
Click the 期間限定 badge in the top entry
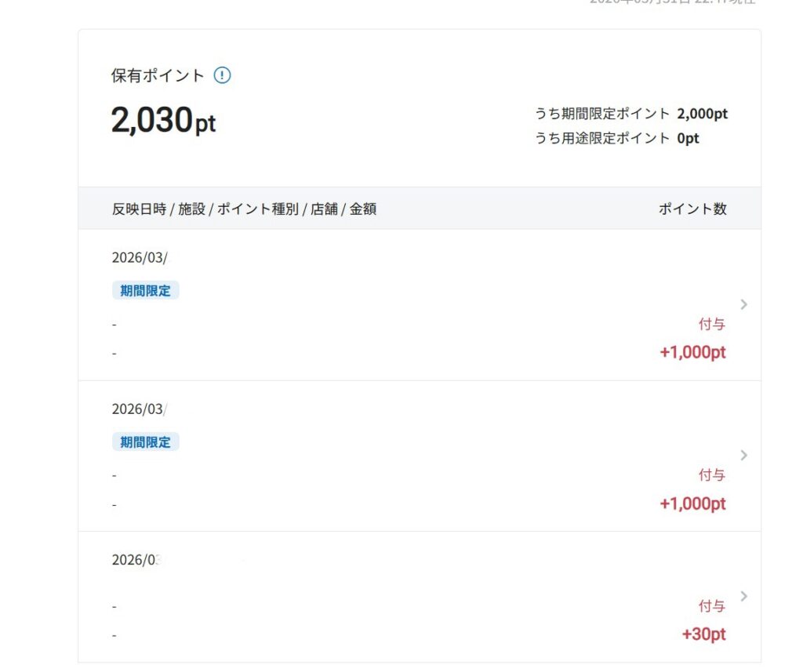coord(145,291)
